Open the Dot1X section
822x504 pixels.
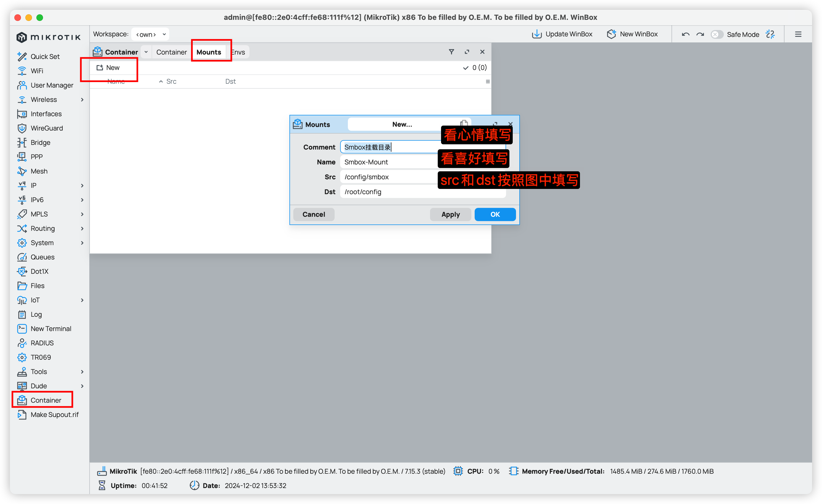coord(39,271)
